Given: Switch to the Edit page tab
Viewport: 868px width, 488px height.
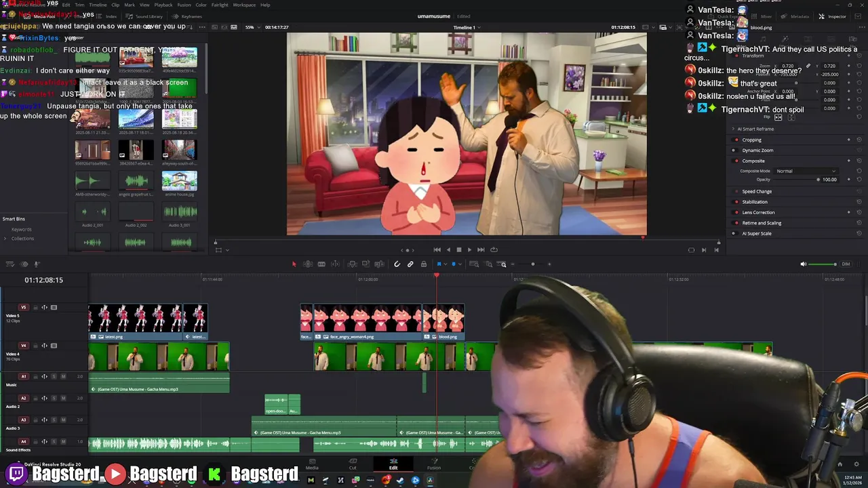Looking at the screenshot, I should point(393,464).
